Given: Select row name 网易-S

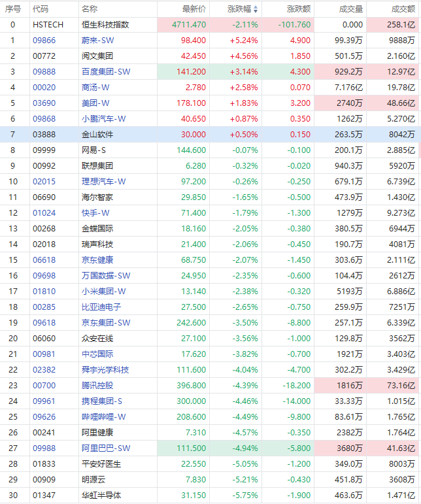Looking at the screenshot, I should point(93,150).
